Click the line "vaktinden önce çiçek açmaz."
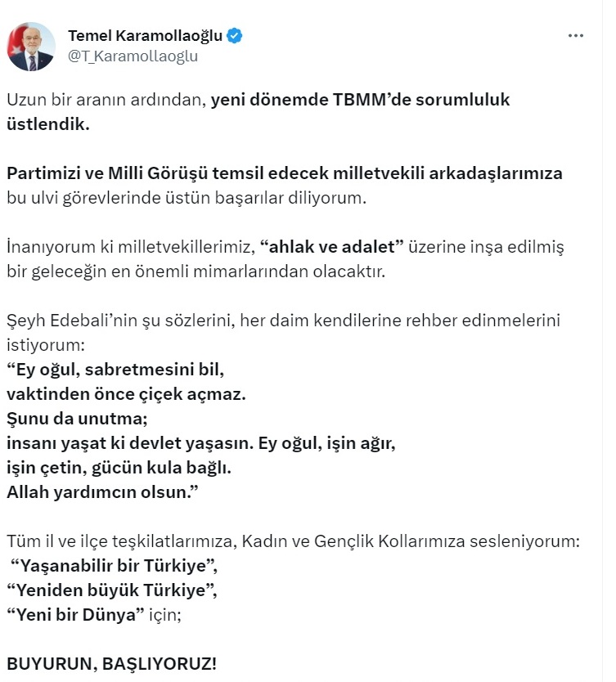This screenshot has height=682, width=616. tap(126, 394)
